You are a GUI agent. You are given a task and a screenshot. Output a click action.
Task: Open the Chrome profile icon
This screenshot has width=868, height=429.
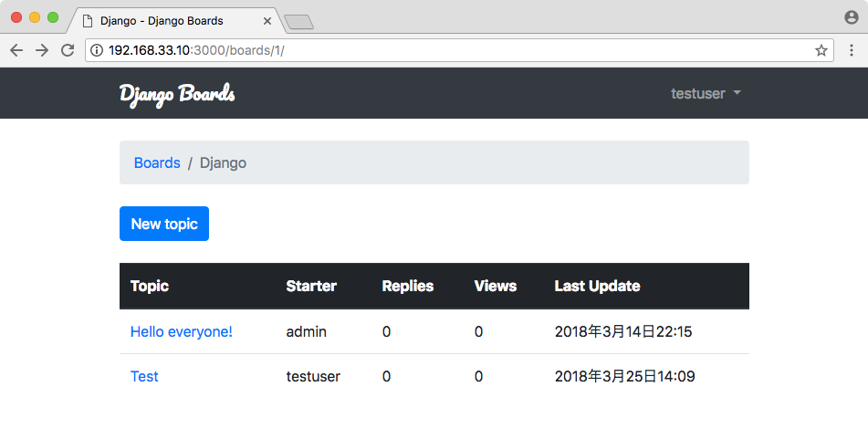(x=852, y=17)
